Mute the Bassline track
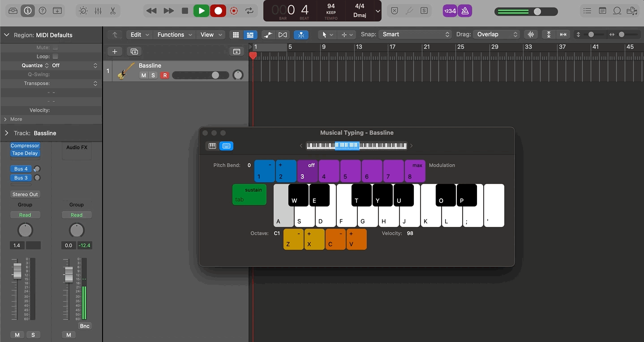The image size is (644, 342). pyautogui.click(x=143, y=75)
